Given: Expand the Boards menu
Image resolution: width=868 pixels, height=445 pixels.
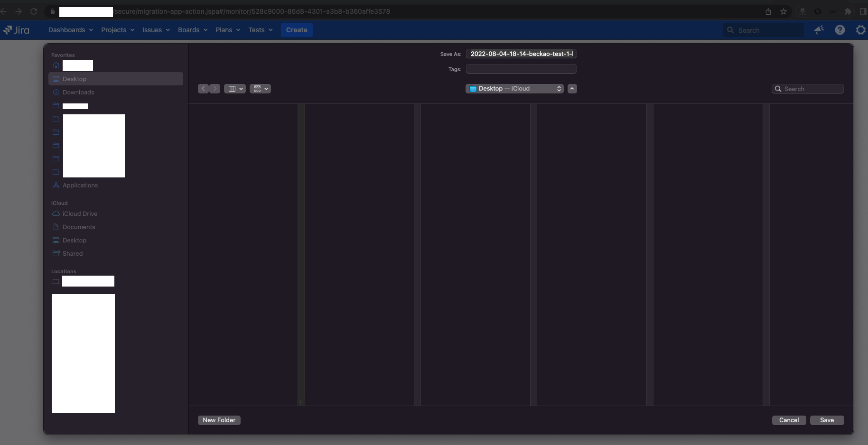Looking at the screenshot, I should pyautogui.click(x=193, y=30).
